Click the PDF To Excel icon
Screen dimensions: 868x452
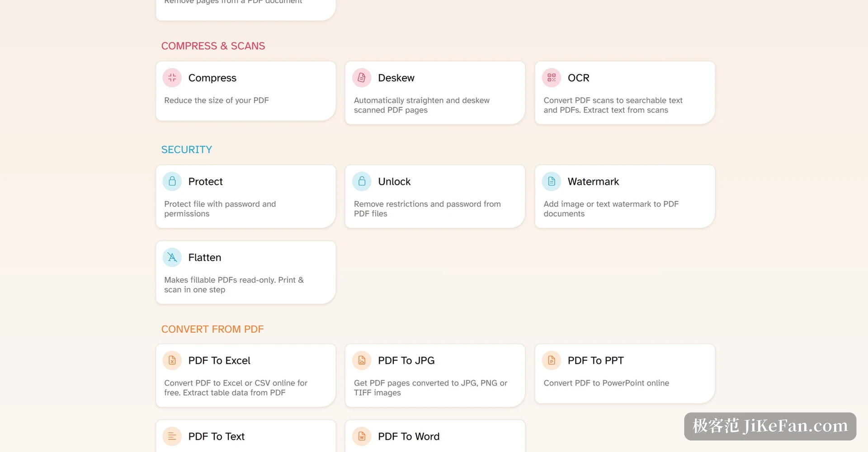(172, 360)
